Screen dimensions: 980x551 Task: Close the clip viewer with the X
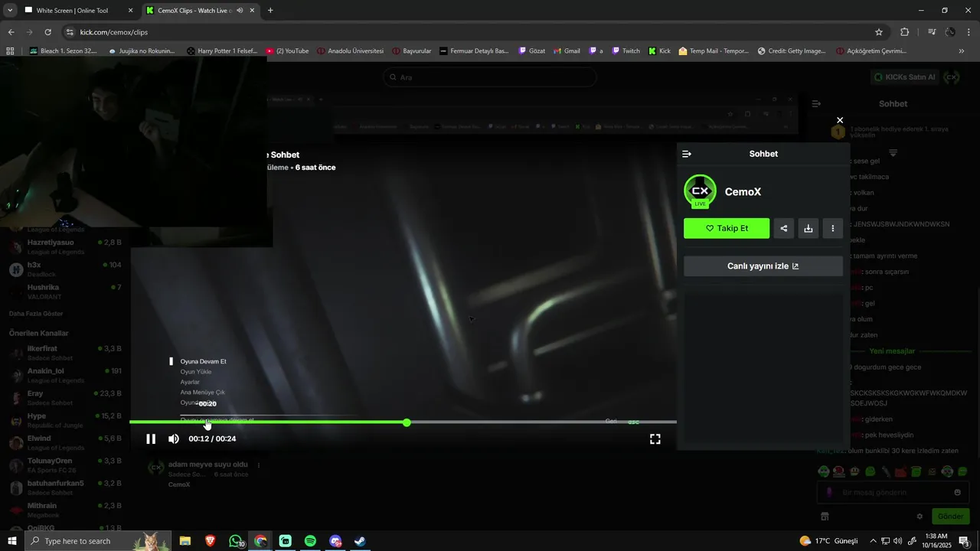pyautogui.click(x=840, y=120)
